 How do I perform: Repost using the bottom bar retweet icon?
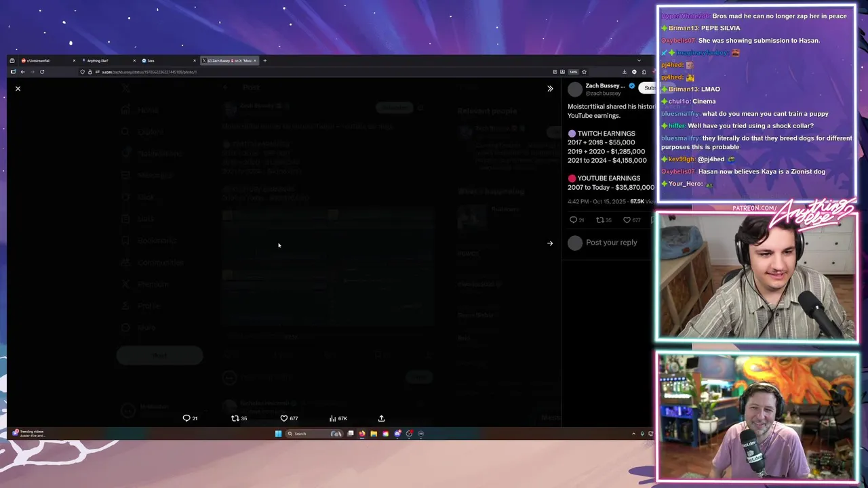click(x=235, y=418)
